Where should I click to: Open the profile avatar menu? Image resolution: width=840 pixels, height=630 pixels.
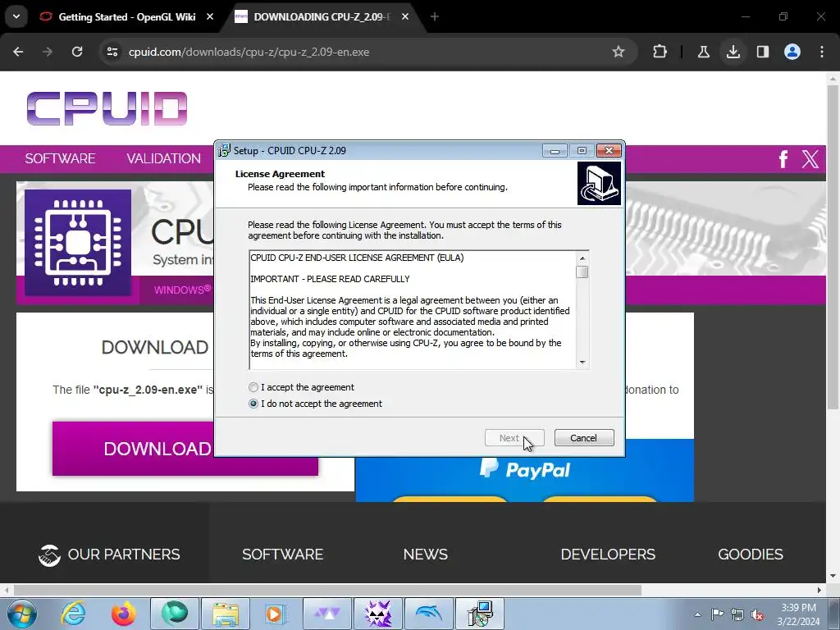[792, 52]
